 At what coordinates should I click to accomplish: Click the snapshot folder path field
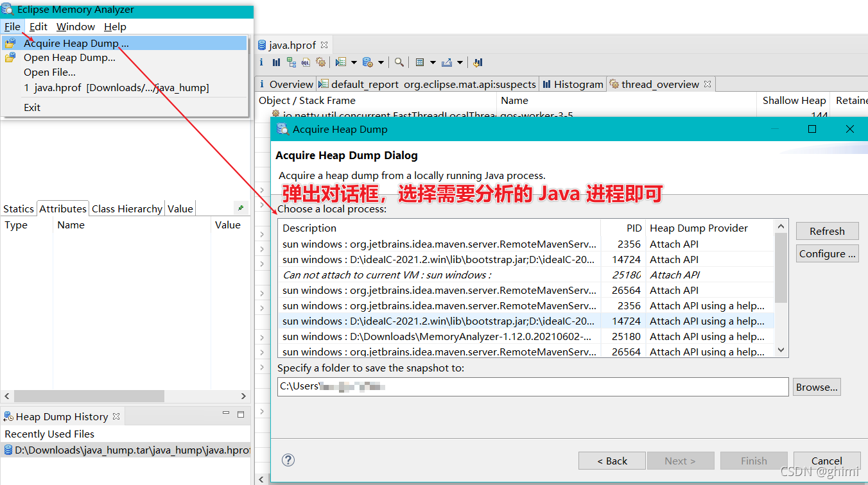tap(533, 387)
